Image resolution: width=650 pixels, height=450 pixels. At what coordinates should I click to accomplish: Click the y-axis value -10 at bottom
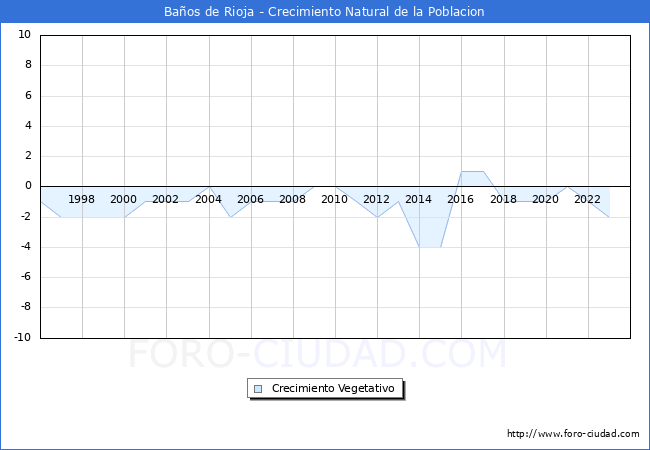(23, 337)
